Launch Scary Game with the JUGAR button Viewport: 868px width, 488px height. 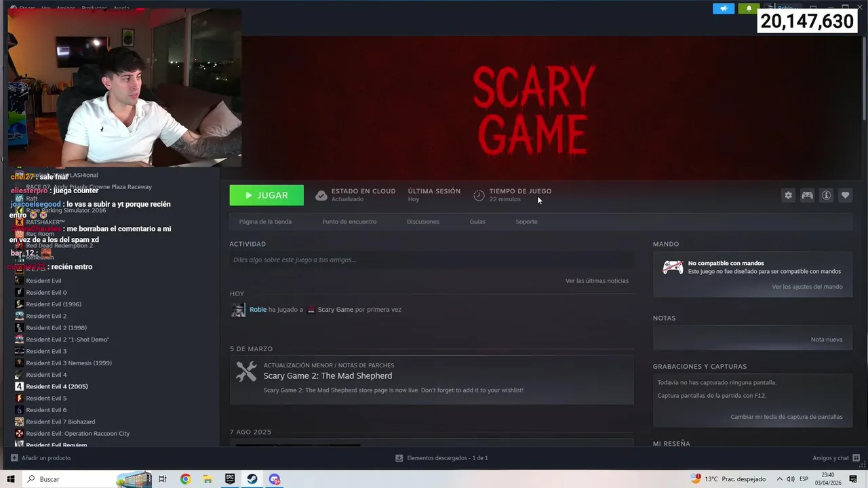[267, 195]
